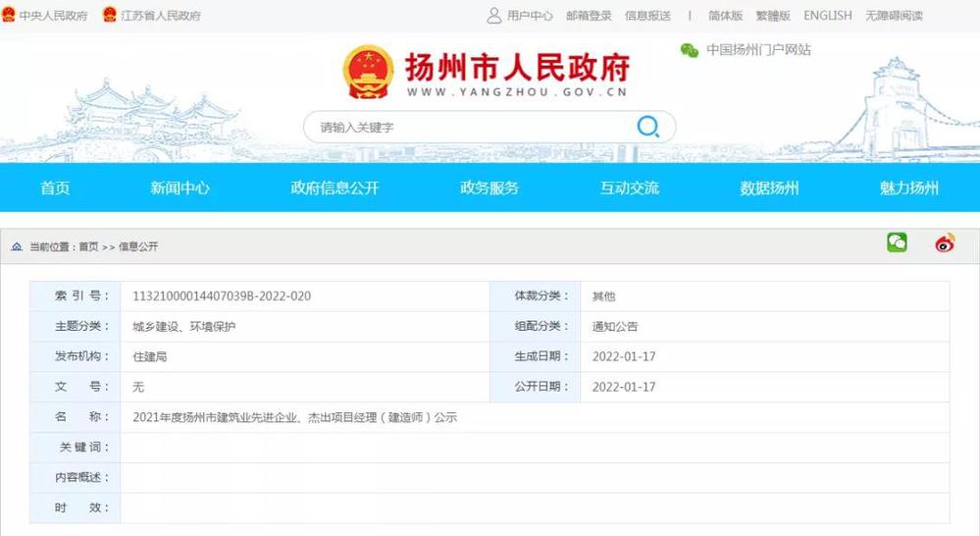Click emblem icon next to 中央人民政府
Image resolution: width=980 pixels, height=536 pixels.
[x=9, y=16]
